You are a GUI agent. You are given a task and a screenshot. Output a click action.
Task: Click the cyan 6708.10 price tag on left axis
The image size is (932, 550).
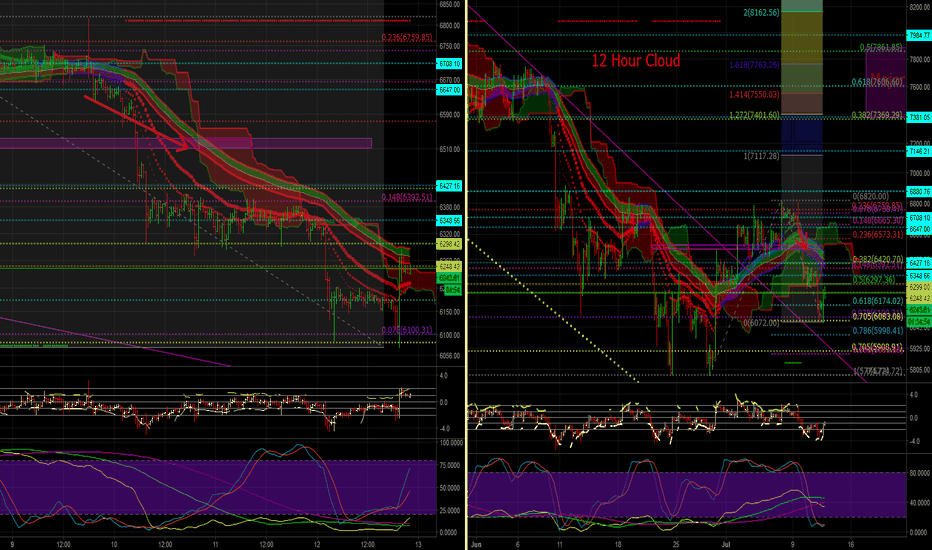[x=449, y=64]
